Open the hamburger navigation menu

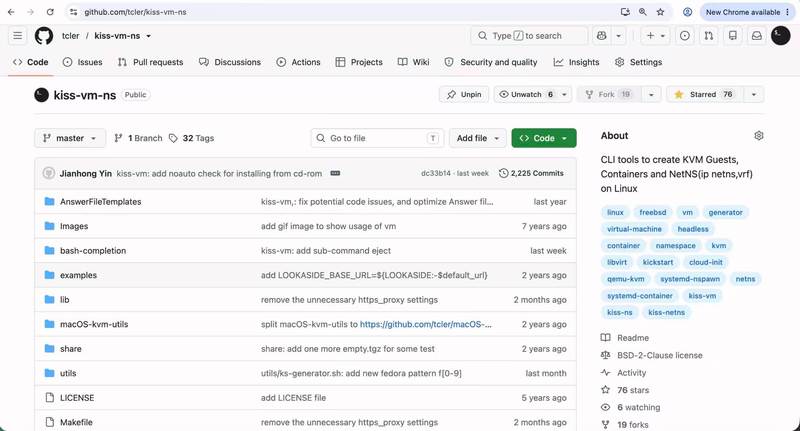[18, 36]
